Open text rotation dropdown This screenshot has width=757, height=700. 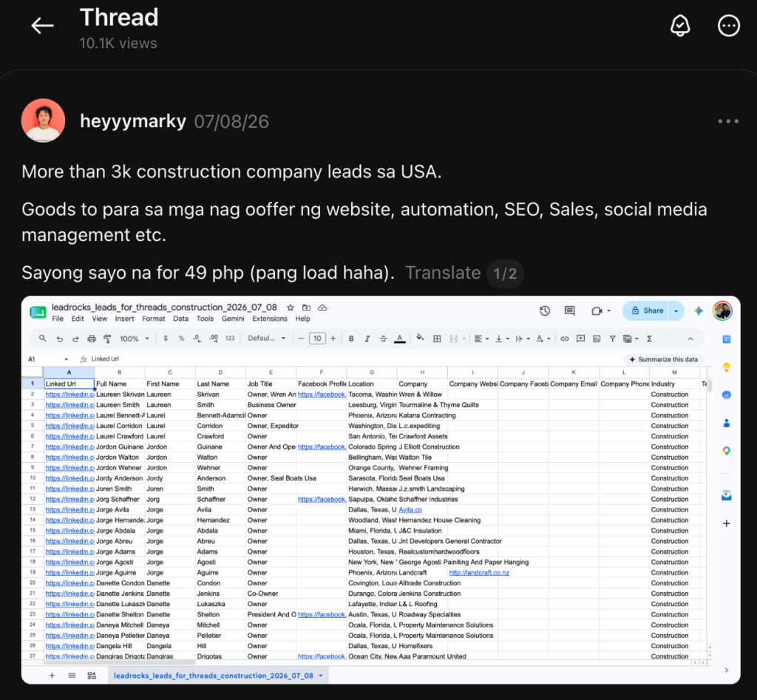click(x=543, y=339)
